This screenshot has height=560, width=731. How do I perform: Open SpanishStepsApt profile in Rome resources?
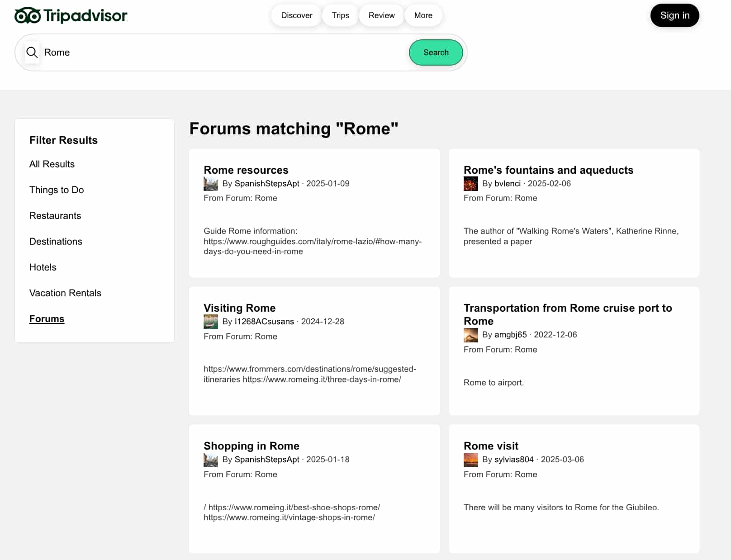point(267,184)
